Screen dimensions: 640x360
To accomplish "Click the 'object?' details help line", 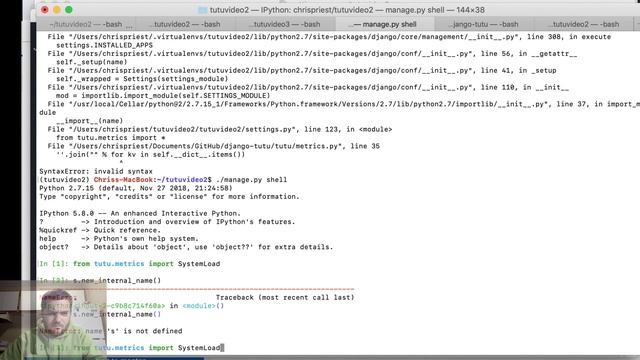I will click(186, 247).
